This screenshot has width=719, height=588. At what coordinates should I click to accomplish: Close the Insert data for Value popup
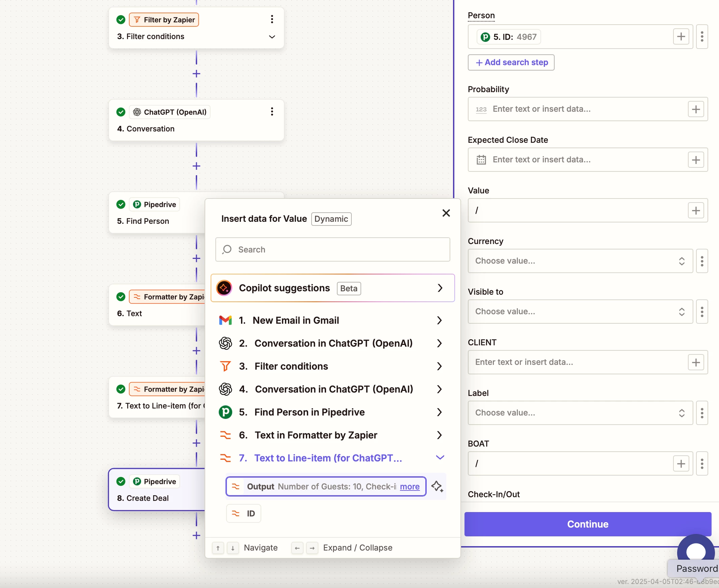446,213
